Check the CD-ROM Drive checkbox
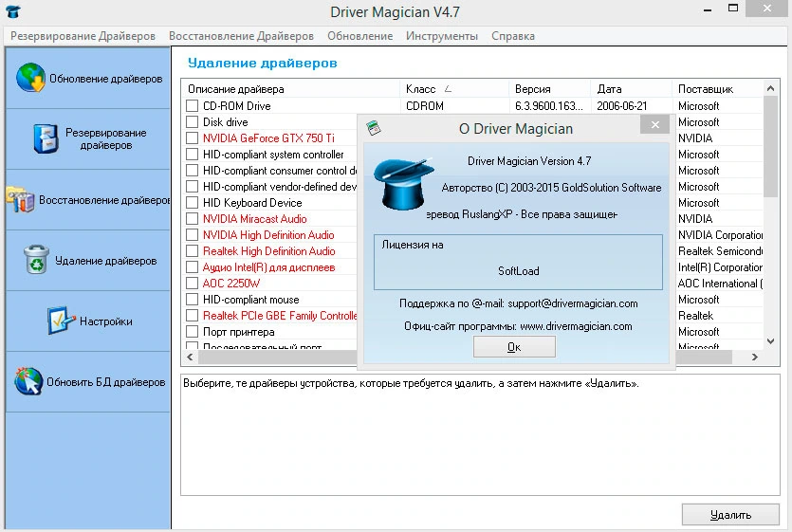The image size is (792, 532). tap(192, 106)
